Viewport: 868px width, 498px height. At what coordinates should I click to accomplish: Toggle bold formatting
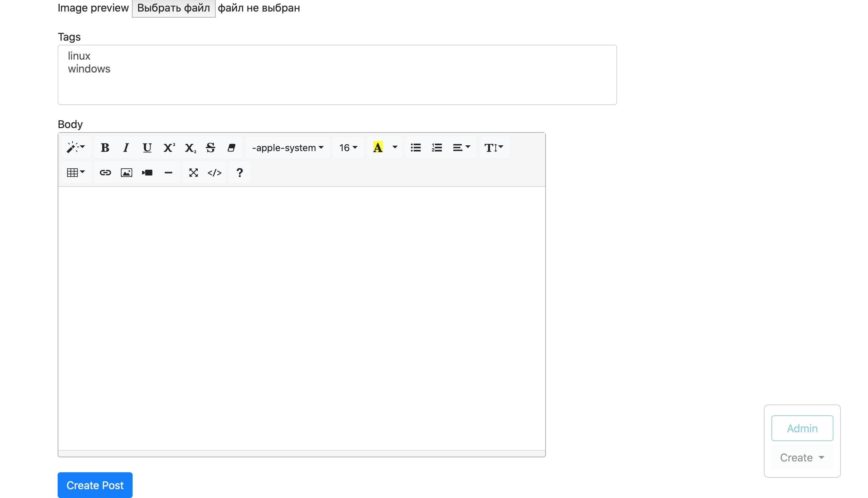tap(105, 147)
